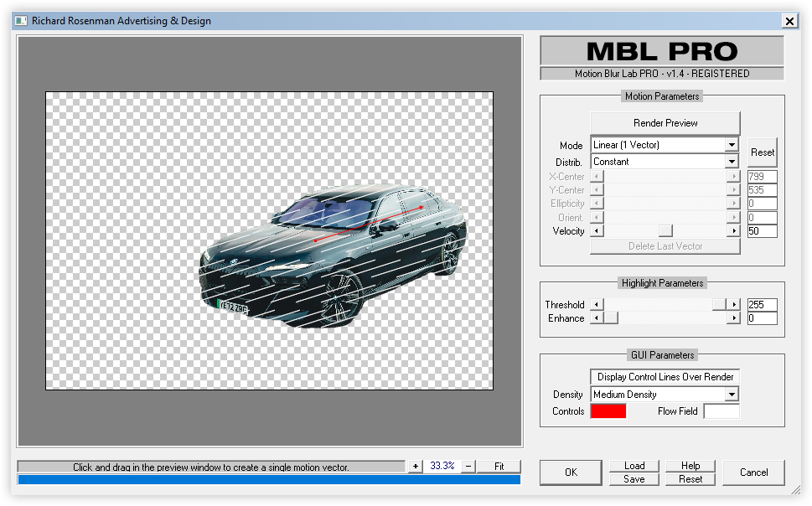Image resolution: width=812 pixels, height=506 pixels.
Task: Click the Enhance slider thumb
Action: (x=611, y=318)
